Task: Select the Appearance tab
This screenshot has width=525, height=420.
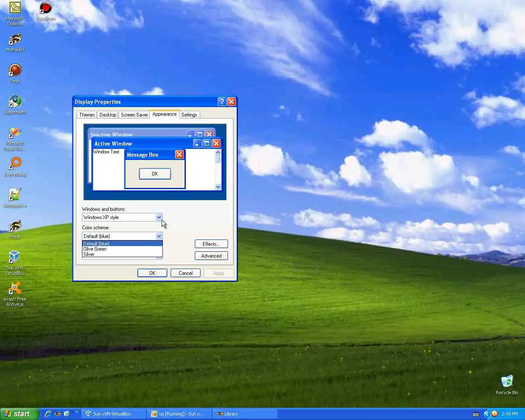Action: pos(164,114)
